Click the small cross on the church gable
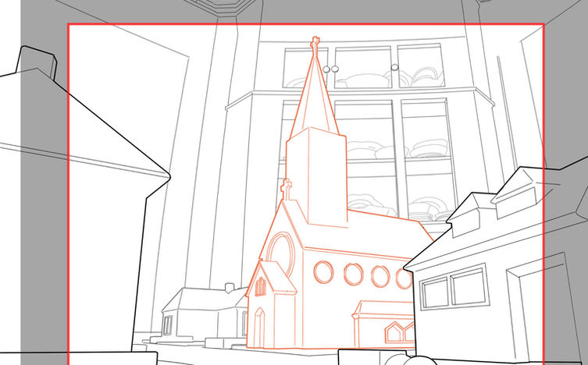This screenshot has height=365, width=588. 287,189
